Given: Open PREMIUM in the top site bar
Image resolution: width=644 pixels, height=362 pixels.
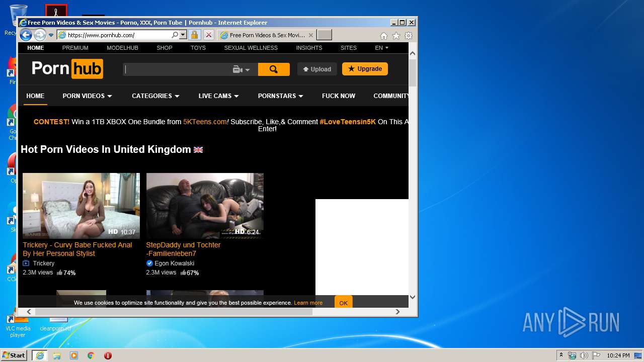Looking at the screenshot, I should 75,48.
